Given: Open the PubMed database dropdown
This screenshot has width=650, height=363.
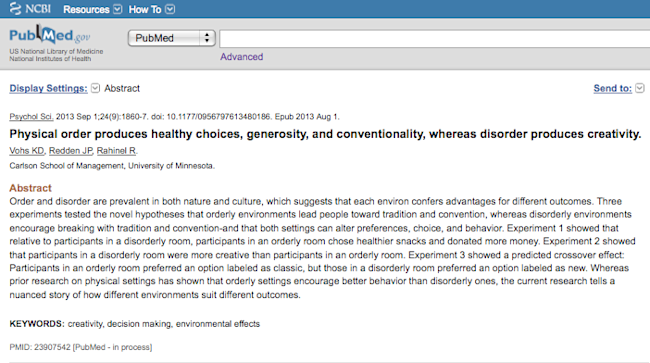Looking at the screenshot, I should [x=172, y=38].
